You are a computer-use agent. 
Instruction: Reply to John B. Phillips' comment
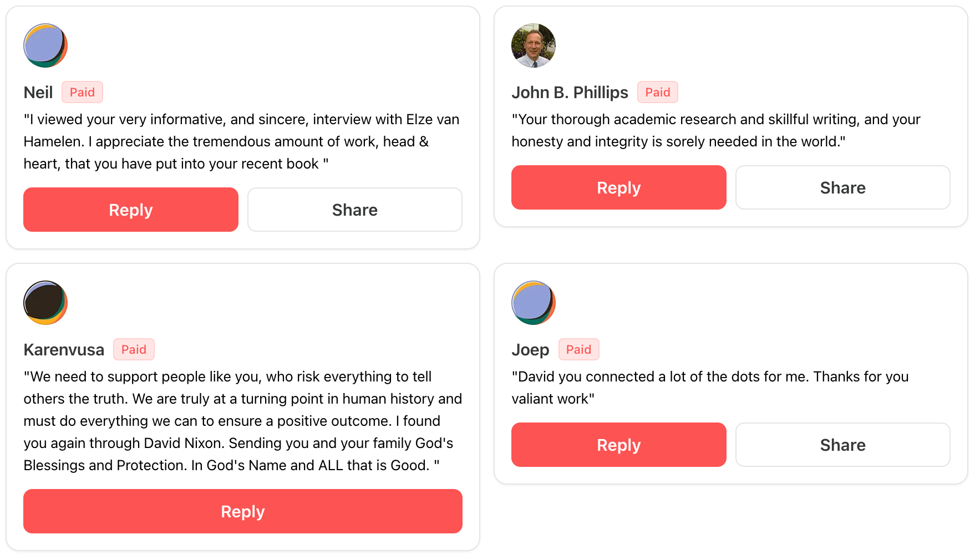[618, 187]
